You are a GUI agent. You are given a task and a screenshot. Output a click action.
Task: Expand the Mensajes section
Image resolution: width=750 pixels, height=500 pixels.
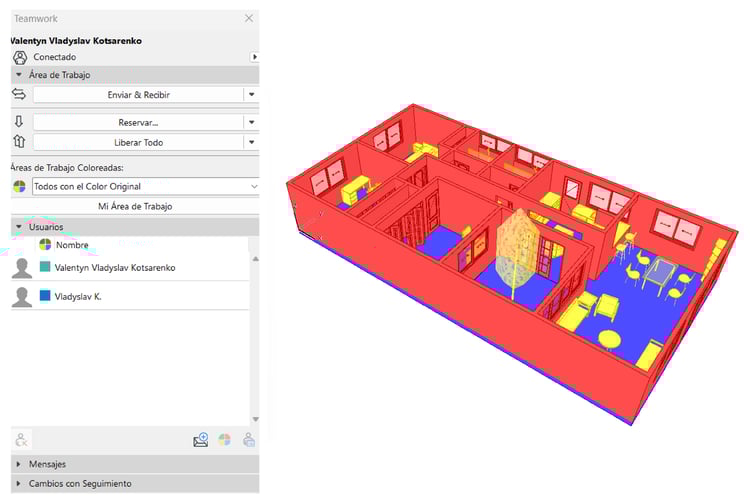click(x=19, y=464)
